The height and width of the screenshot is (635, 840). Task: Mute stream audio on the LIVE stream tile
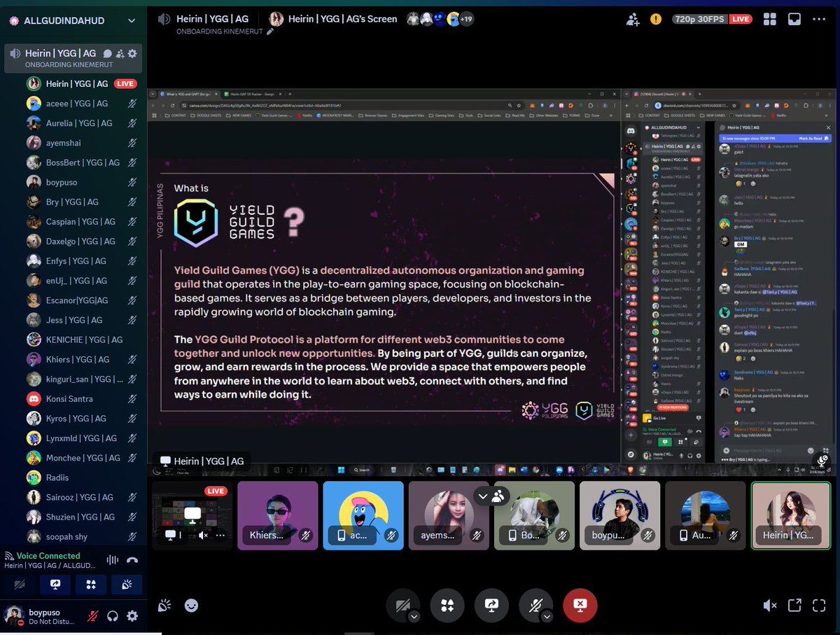[x=203, y=536]
